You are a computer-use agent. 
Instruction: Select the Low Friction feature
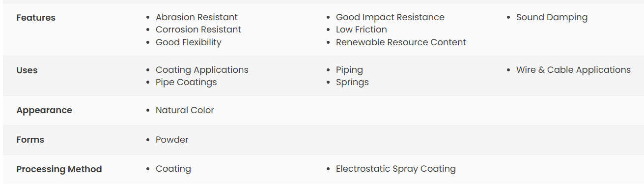[x=362, y=30]
